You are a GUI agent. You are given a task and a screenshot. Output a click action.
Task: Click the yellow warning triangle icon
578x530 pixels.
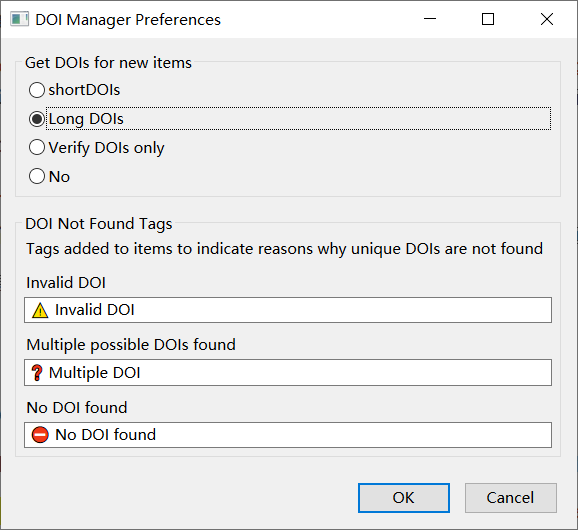[40, 310]
